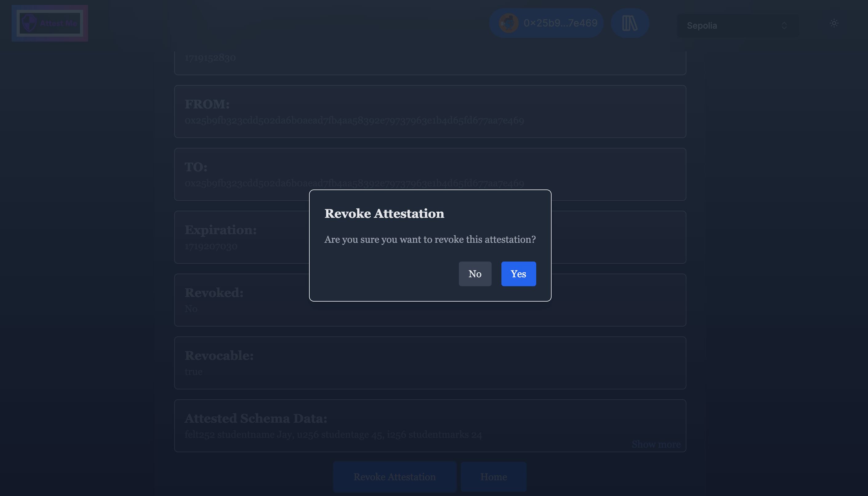Click the Sepolia dropdown chevron arrows
Image resolution: width=868 pixels, height=496 pixels.
(x=784, y=26)
